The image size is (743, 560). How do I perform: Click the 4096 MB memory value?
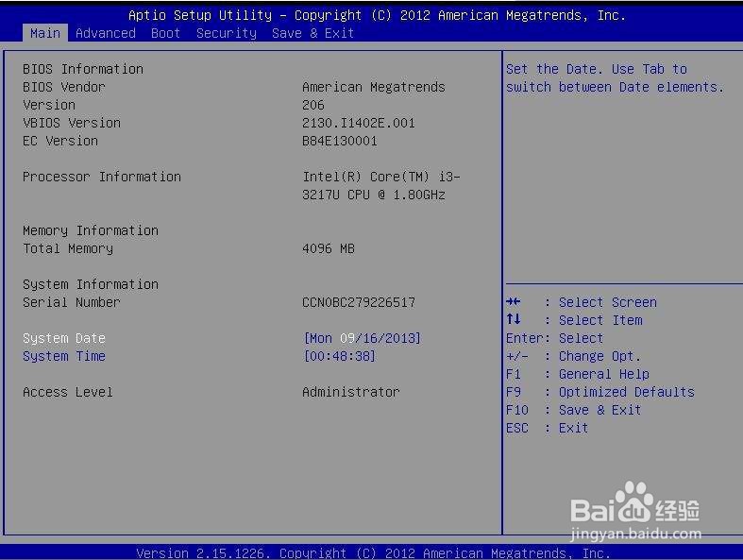tap(329, 248)
